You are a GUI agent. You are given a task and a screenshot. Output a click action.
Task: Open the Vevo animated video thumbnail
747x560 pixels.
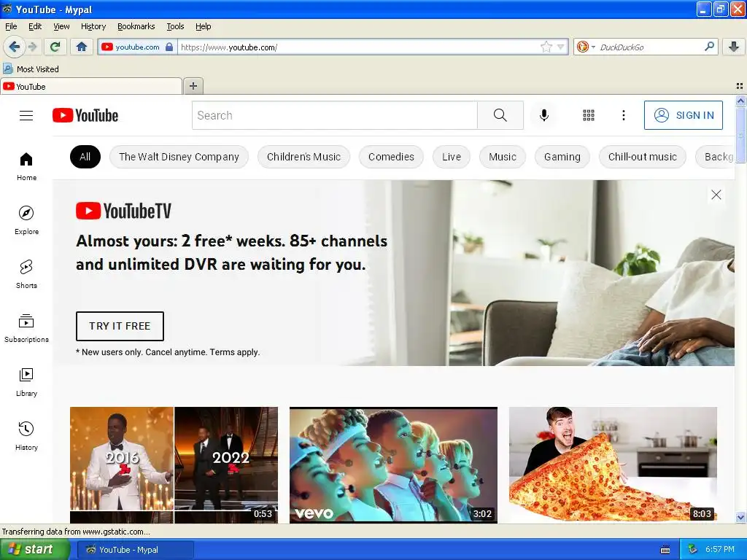[393, 465]
